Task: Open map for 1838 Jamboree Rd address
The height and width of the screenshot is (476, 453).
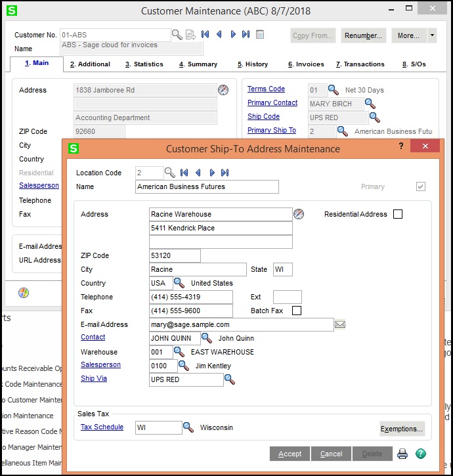Action: 223,90
